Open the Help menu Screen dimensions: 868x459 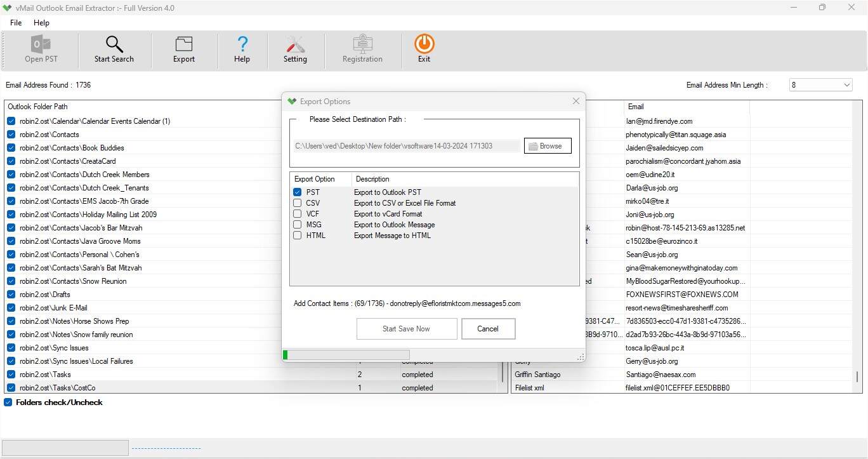tap(41, 23)
